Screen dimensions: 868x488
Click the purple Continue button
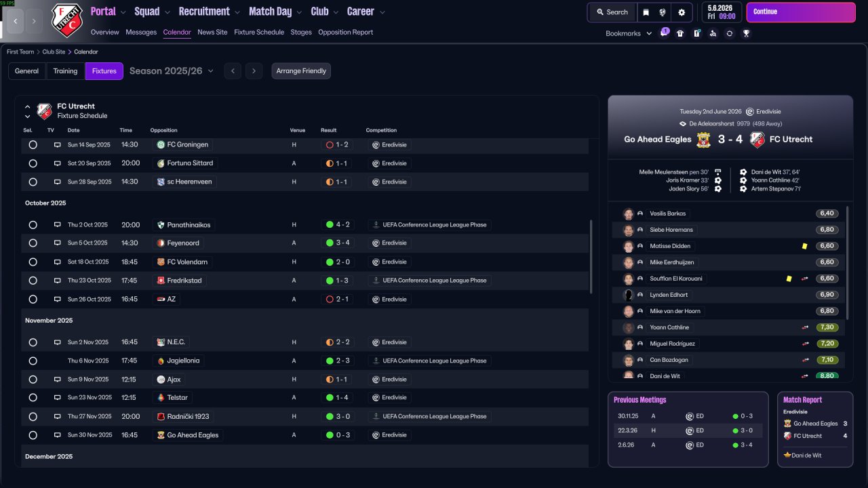pos(801,12)
